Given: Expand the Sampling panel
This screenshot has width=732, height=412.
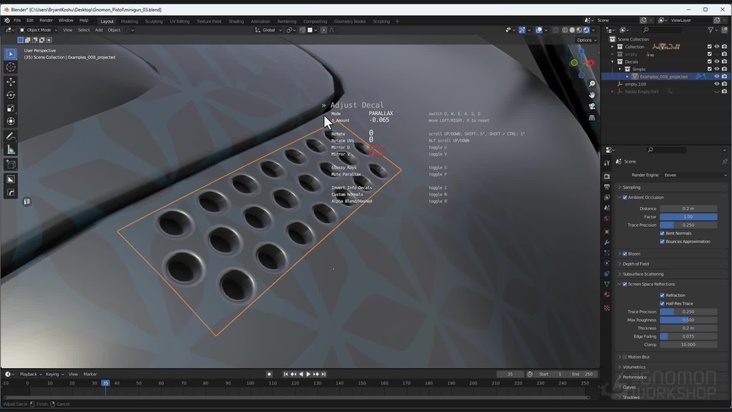Looking at the screenshot, I should 631,187.
